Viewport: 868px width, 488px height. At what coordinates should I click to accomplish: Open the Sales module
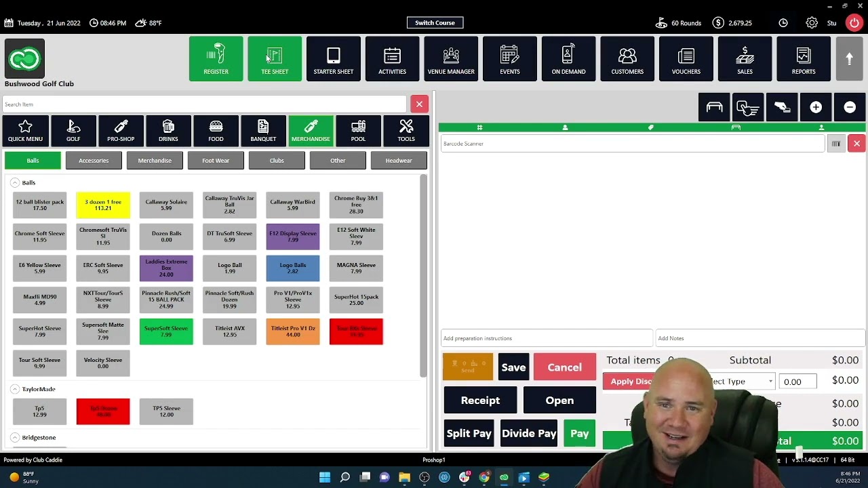[745, 59]
